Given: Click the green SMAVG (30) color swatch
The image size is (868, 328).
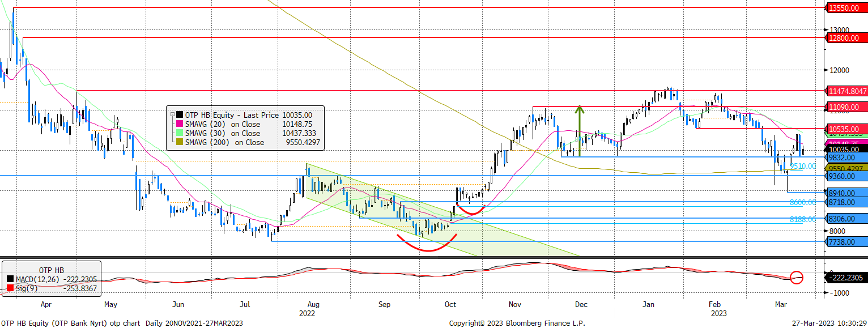Looking at the screenshot, I should [x=180, y=133].
